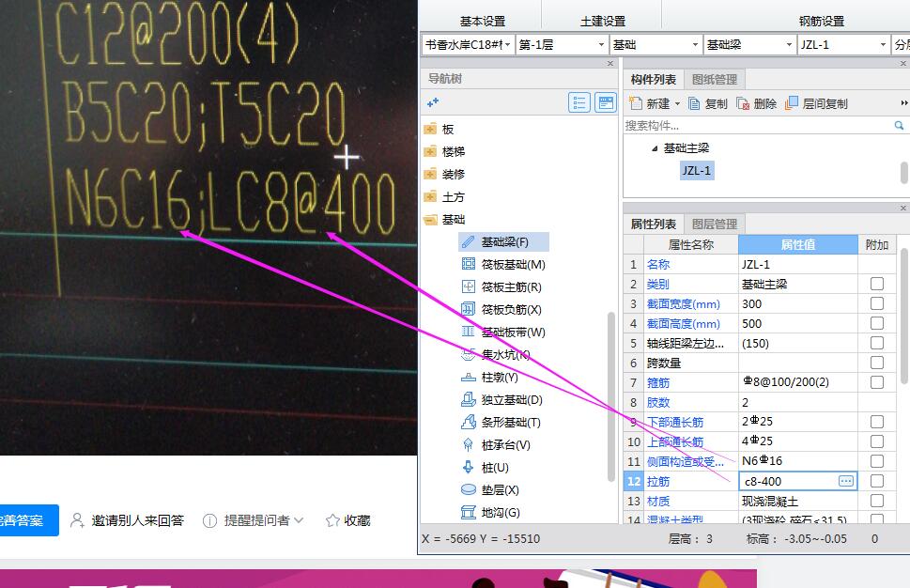Tick 附加 checkbox for 截面宽度 row

pyautogui.click(x=877, y=303)
